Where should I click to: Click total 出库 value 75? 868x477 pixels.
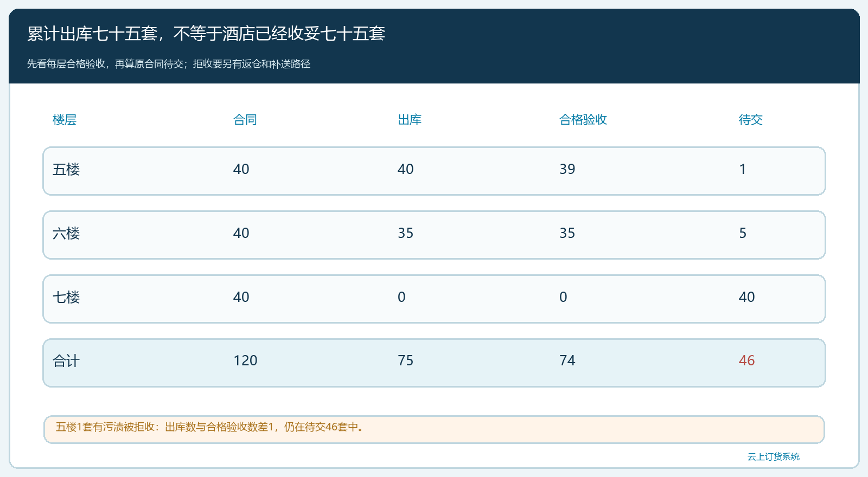pos(406,360)
